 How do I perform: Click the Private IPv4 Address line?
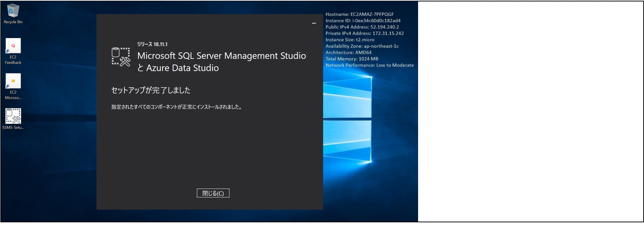[364, 33]
